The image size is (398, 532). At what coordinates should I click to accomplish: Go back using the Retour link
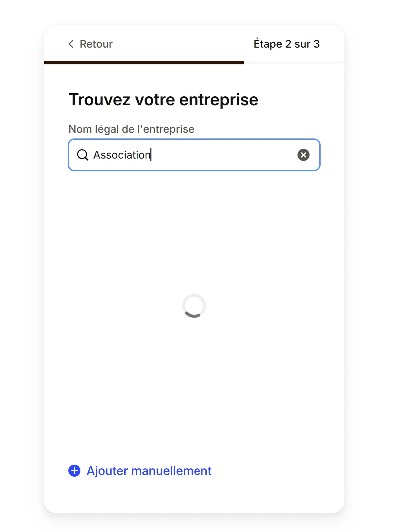pyautogui.click(x=96, y=44)
